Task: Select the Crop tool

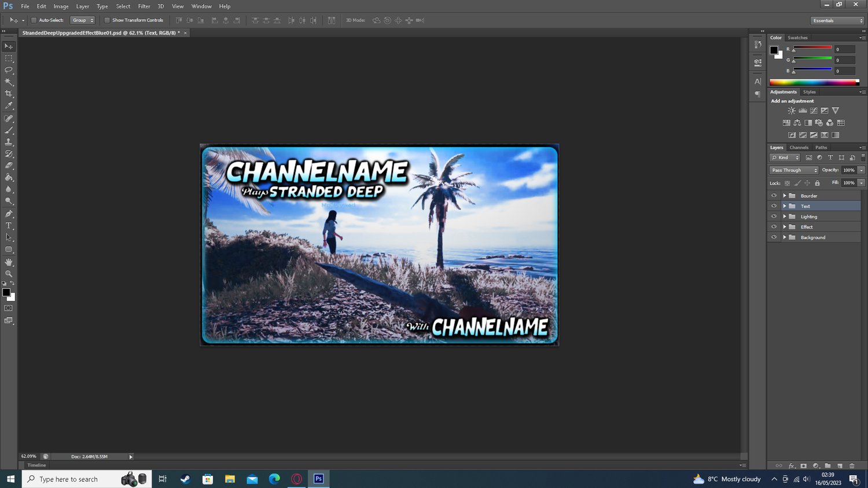Action: 9,94
